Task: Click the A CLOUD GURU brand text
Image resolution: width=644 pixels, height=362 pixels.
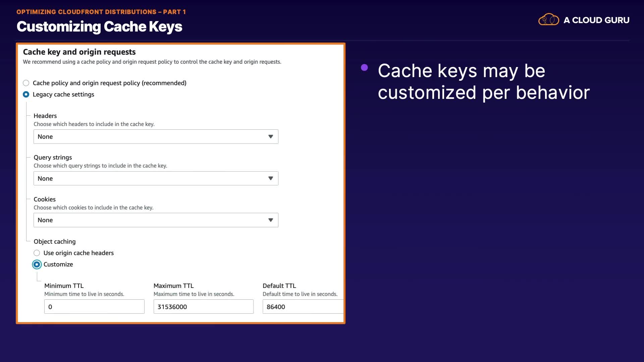Action: click(596, 20)
